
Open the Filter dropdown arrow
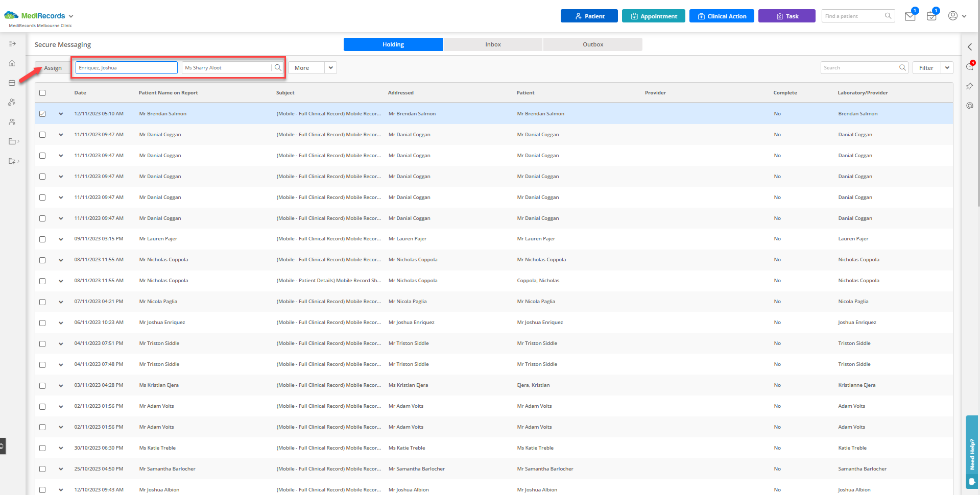point(947,67)
